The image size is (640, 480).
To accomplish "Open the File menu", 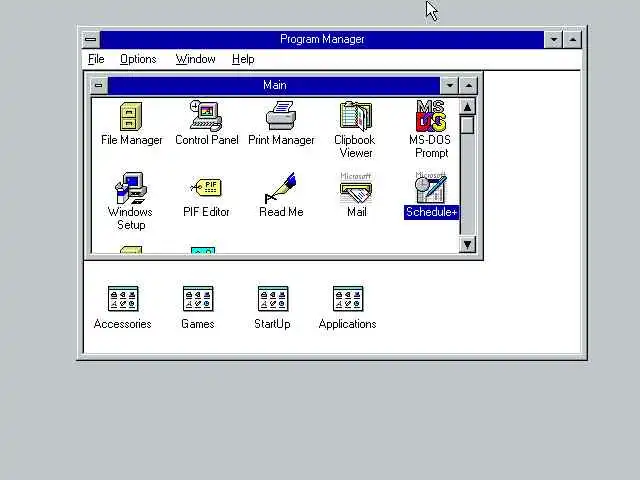I will [96, 59].
